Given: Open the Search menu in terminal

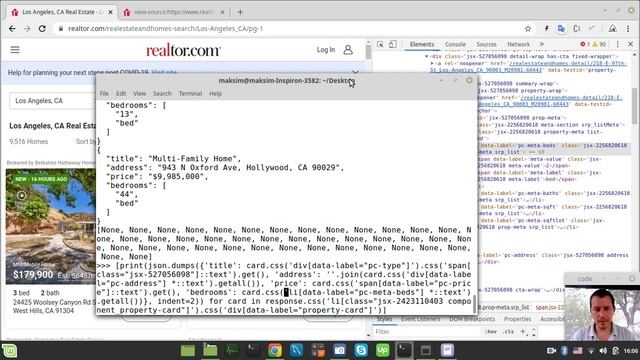Looking at the screenshot, I should click(x=162, y=93).
